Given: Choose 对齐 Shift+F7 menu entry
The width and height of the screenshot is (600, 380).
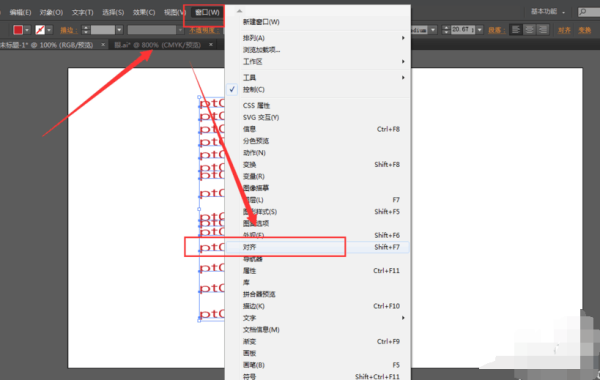Looking at the screenshot, I should (x=318, y=247).
